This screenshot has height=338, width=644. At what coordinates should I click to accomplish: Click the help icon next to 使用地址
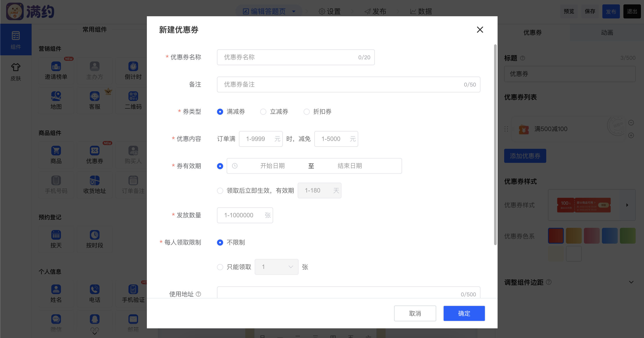198,294
